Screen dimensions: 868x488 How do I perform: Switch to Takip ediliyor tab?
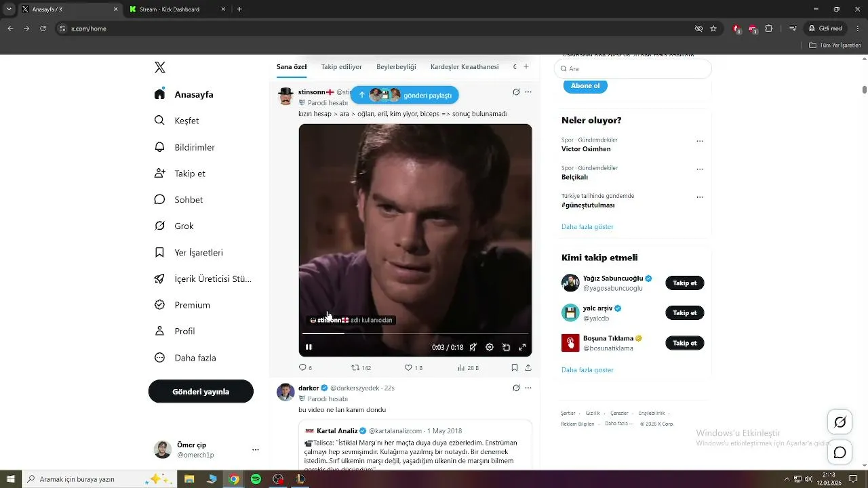click(x=342, y=67)
